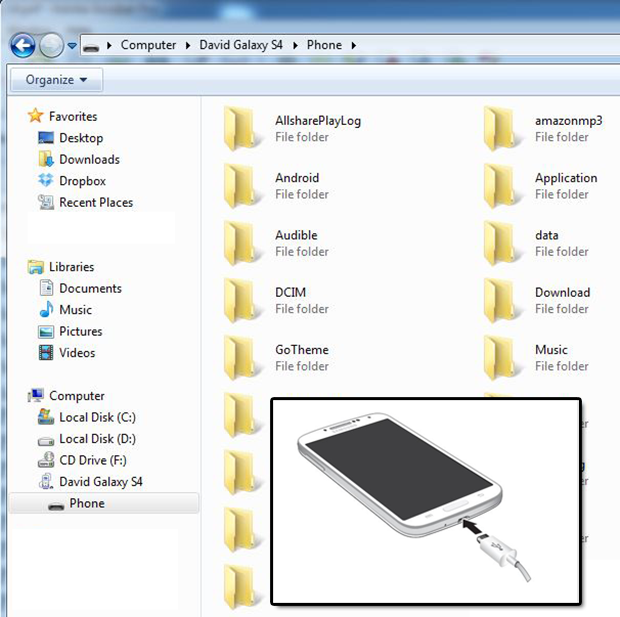Select the Android folder icon
Image resolution: width=620 pixels, height=617 pixels.
click(x=242, y=185)
